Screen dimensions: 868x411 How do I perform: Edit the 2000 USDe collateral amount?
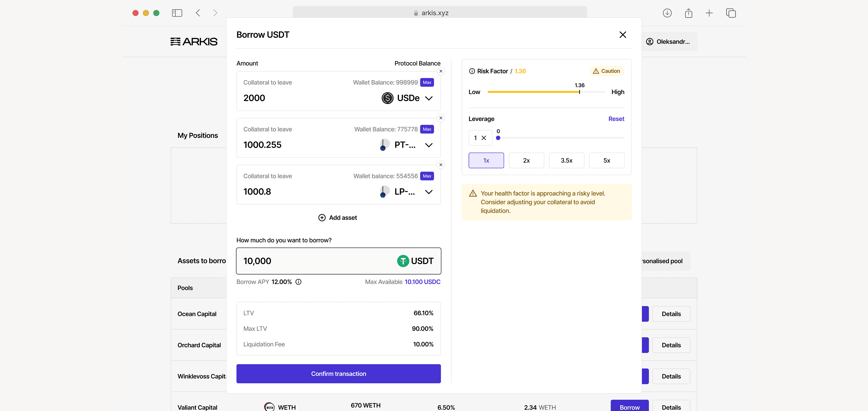pos(254,98)
